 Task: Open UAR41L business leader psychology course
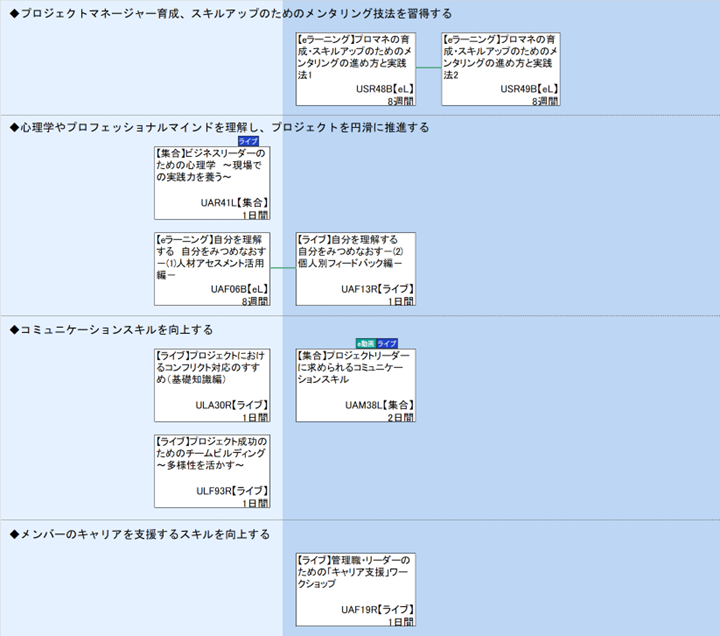[212, 183]
